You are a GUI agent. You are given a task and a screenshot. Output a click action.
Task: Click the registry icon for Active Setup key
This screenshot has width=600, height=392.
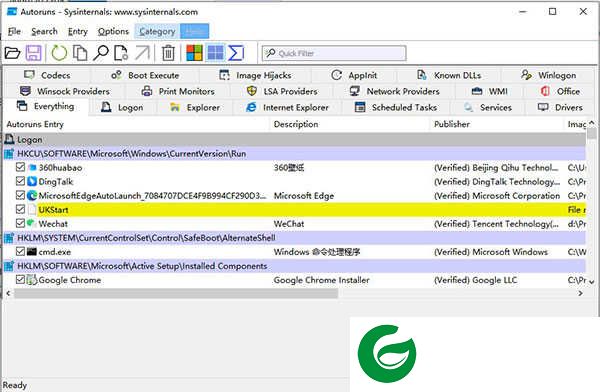9,266
